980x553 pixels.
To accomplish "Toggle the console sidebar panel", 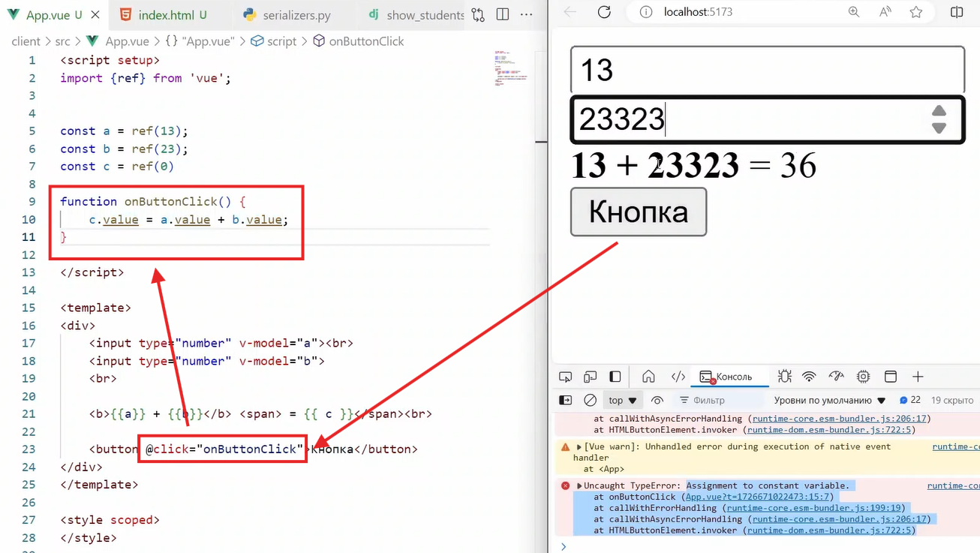I will [x=566, y=401].
